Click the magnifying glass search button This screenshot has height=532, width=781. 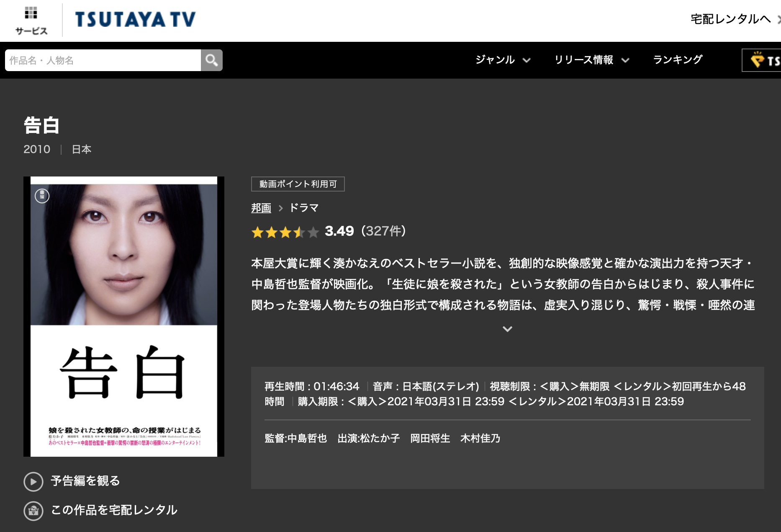tap(212, 60)
